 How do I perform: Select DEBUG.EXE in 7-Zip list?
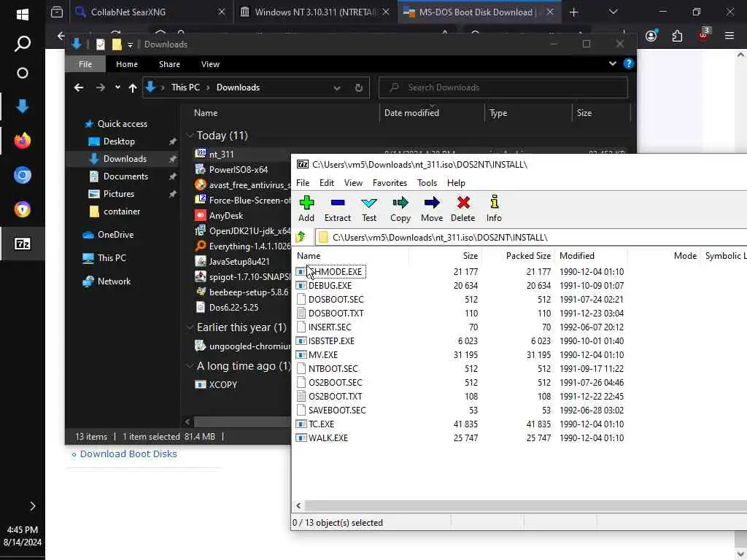[x=330, y=286]
